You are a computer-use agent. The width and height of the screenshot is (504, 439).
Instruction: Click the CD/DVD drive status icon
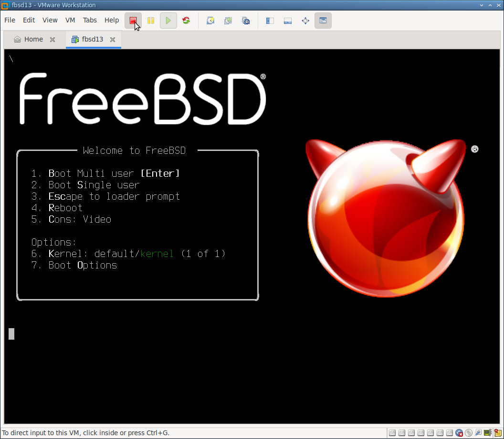[x=468, y=433]
